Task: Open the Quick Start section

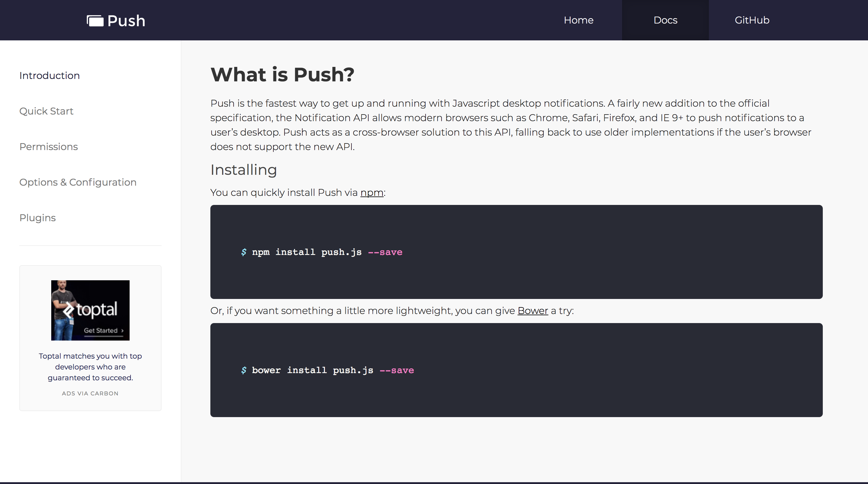Action: coord(46,111)
